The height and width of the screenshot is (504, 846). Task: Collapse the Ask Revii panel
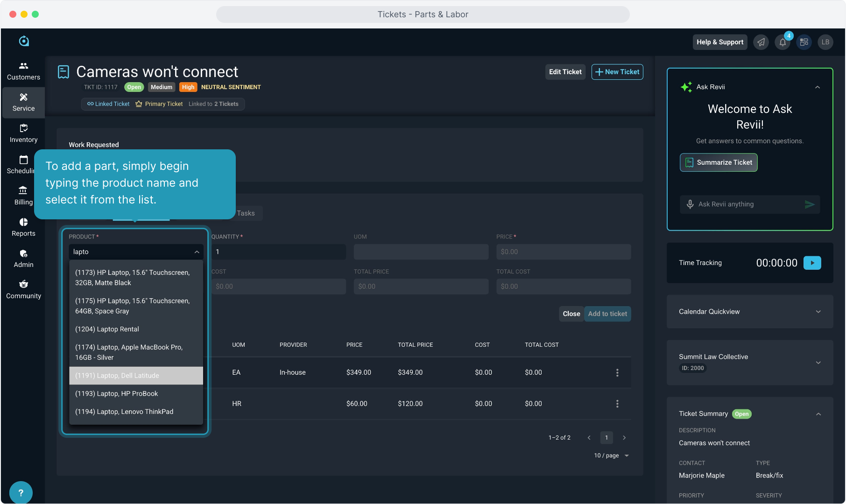(817, 87)
